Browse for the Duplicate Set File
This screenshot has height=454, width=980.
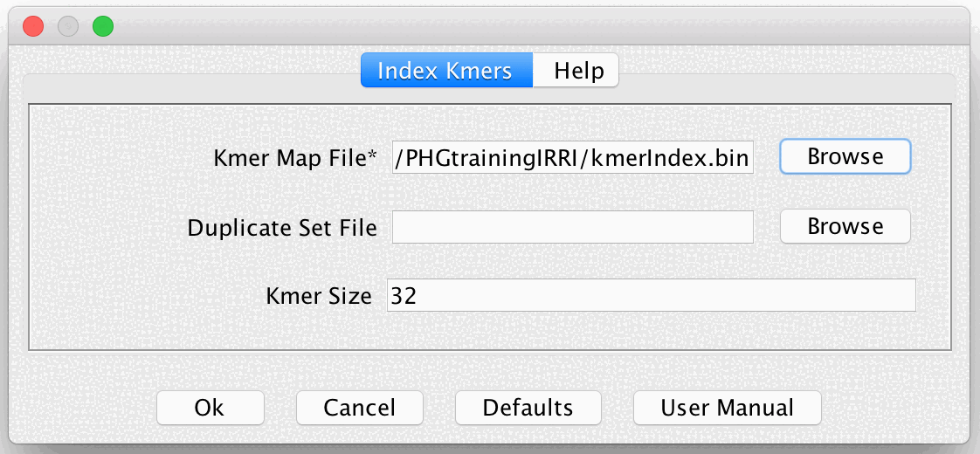point(845,226)
